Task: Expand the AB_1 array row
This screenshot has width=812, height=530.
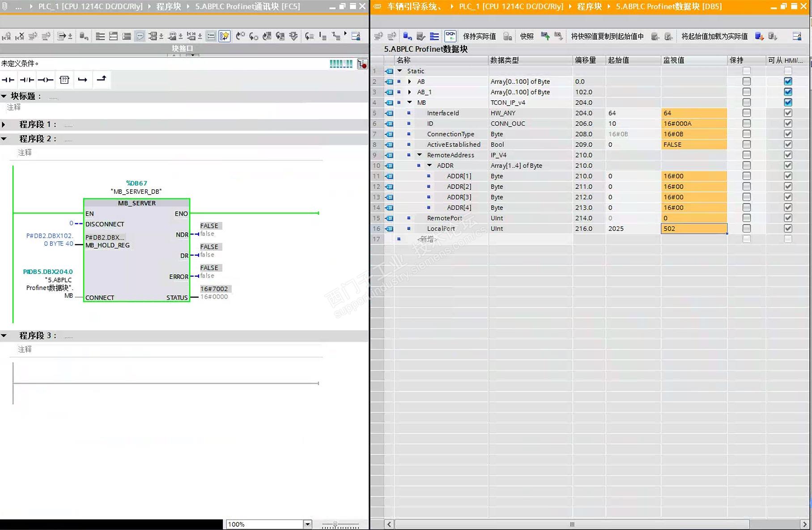Action: tap(409, 92)
